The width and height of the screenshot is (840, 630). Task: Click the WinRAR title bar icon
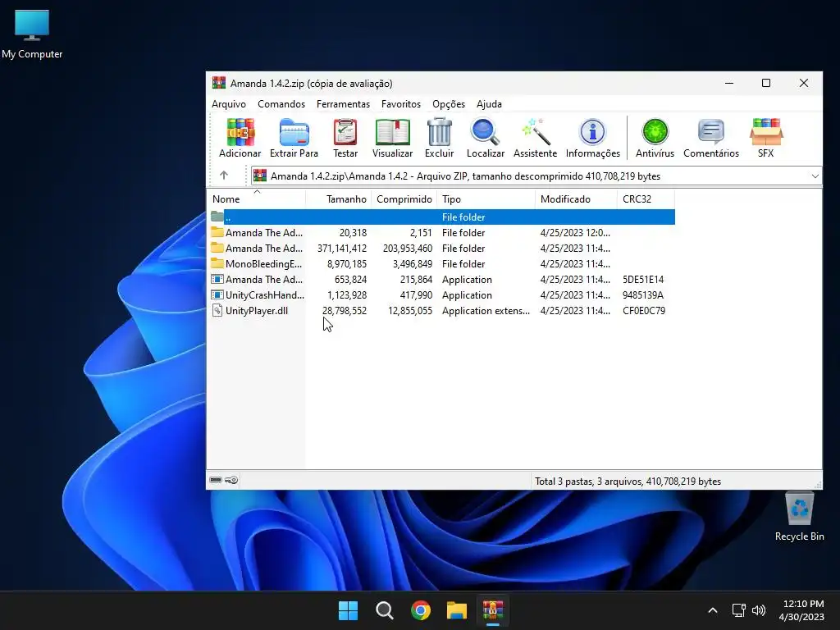218,83
